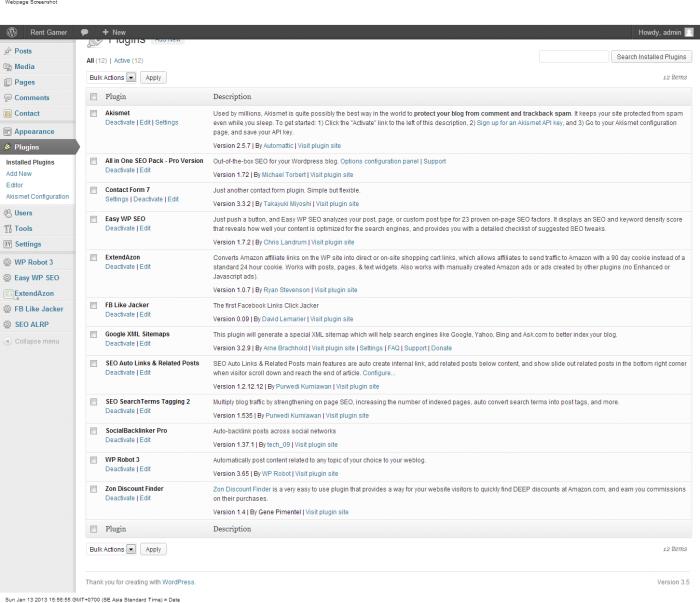The height and width of the screenshot is (603, 700).
Task: Open the bottom Bulk Actions dropdown
Action: (x=112, y=549)
